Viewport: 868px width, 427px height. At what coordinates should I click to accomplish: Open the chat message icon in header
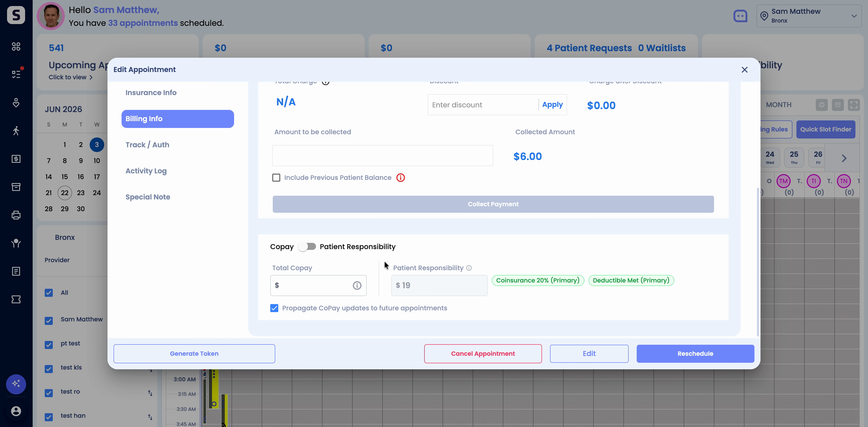point(740,16)
